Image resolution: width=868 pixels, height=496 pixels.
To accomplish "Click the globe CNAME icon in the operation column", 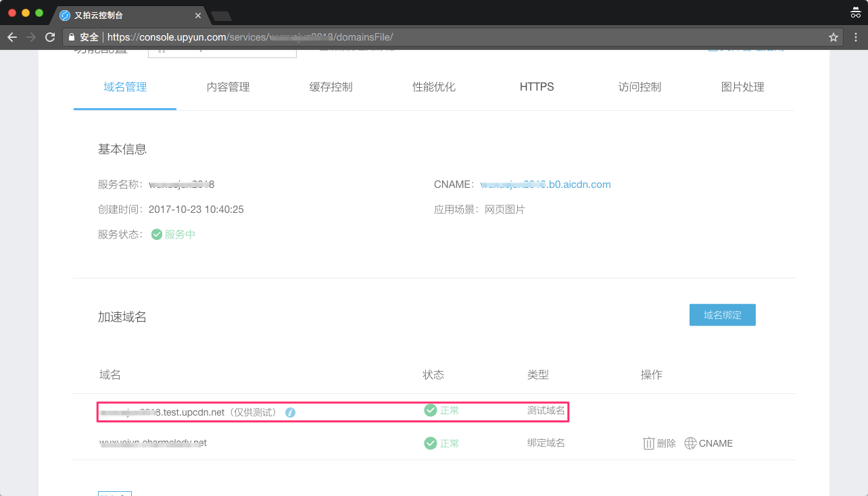I will (x=690, y=443).
